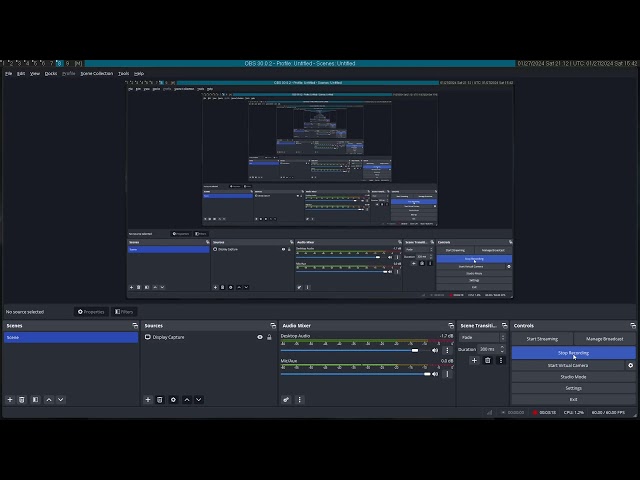The height and width of the screenshot is (480, 640).
Task: Click the Display Capture monitor icon
Action: click(x=148, y=337)
